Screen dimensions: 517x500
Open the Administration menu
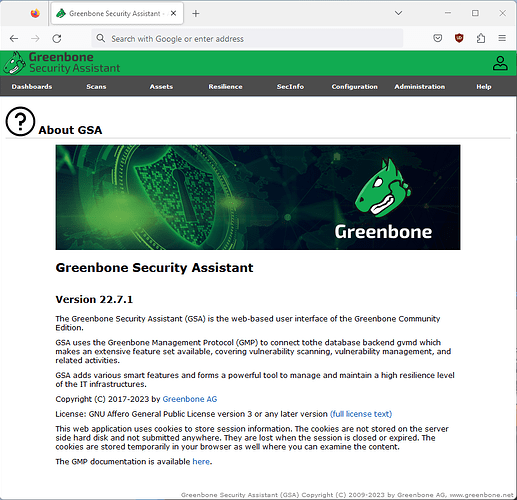420,87
